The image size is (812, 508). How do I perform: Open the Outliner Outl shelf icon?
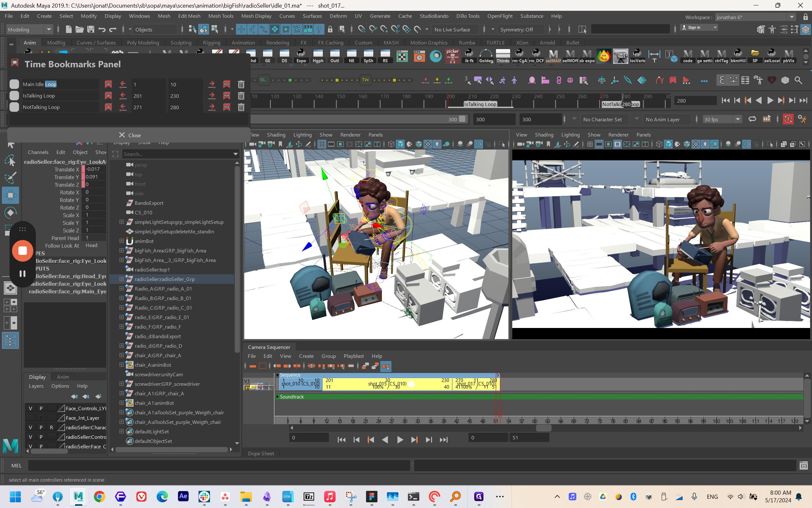[335, 56]
